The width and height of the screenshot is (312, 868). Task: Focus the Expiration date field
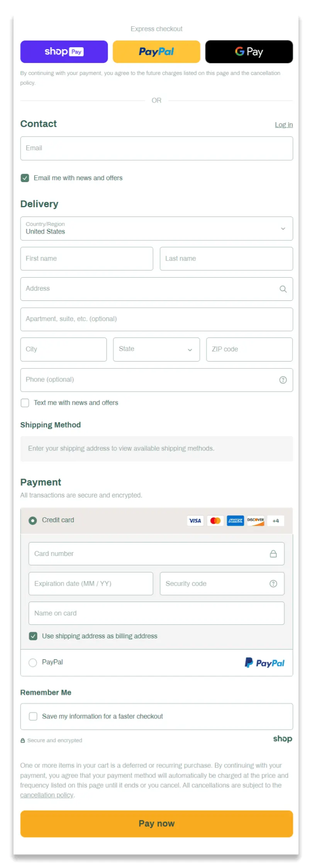click(91, 583)
